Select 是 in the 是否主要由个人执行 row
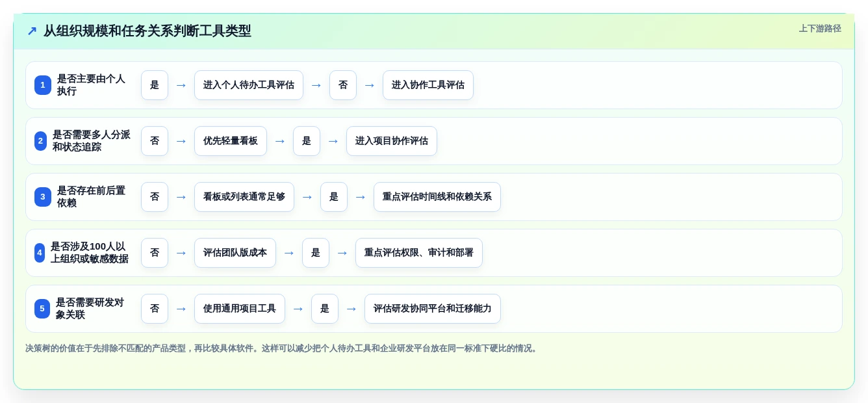 click(x=155, y=85)
